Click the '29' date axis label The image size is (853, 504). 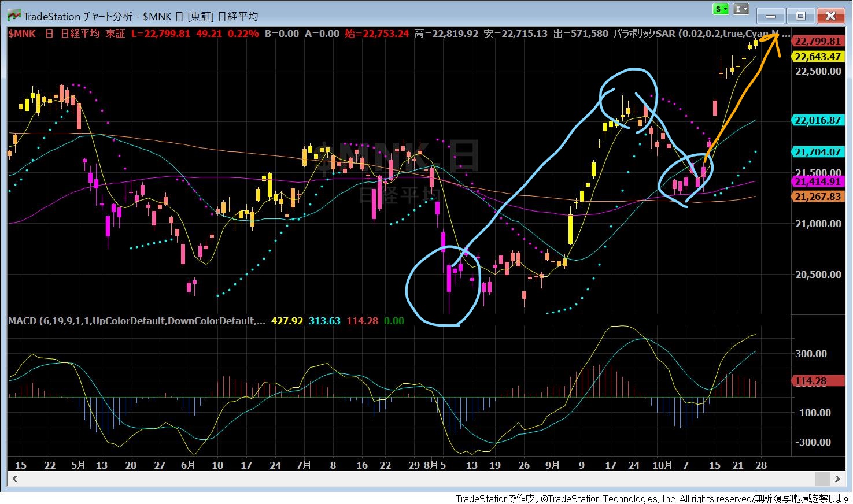click(414, 465)
